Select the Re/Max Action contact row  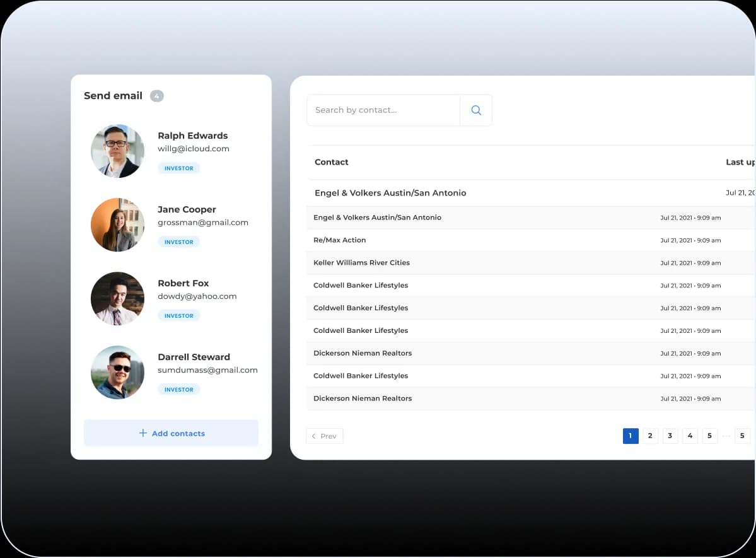[x=339, y=240]
